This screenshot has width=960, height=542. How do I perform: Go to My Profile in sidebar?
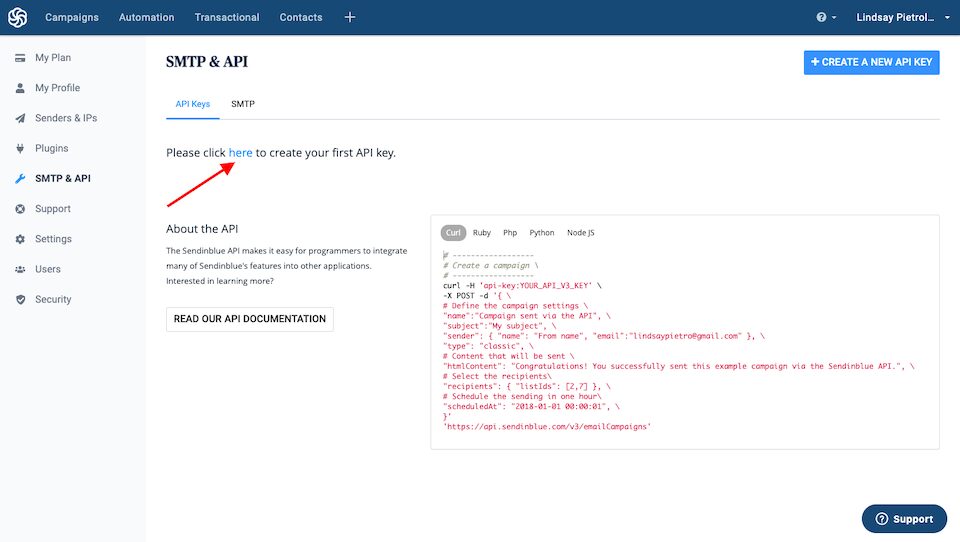pyautogui.click(x=58, y=88)
